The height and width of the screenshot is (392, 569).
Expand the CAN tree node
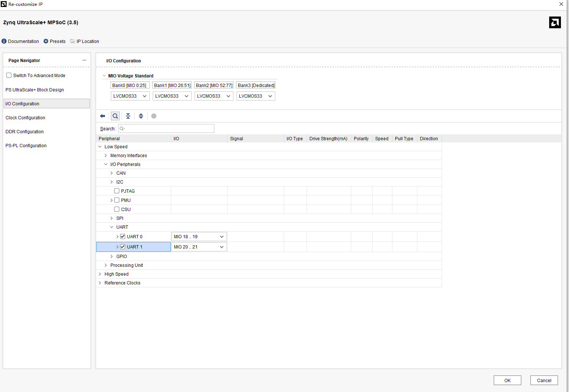click(x=112, y=173)
